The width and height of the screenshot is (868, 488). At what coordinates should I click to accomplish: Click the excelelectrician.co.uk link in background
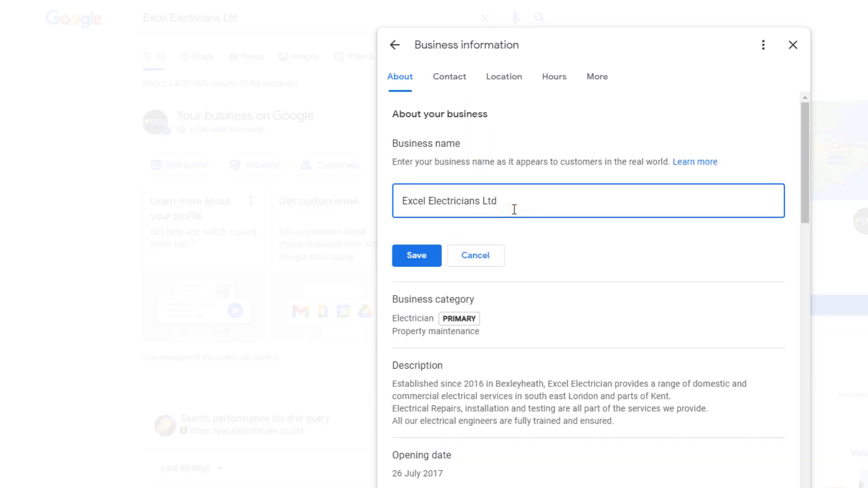246,431
